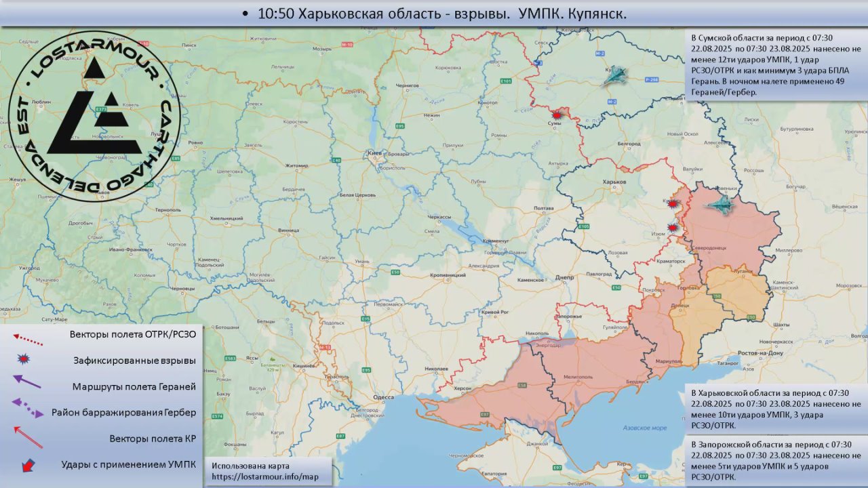Click legend label 'Зафиксированные взрывы'

135,361
